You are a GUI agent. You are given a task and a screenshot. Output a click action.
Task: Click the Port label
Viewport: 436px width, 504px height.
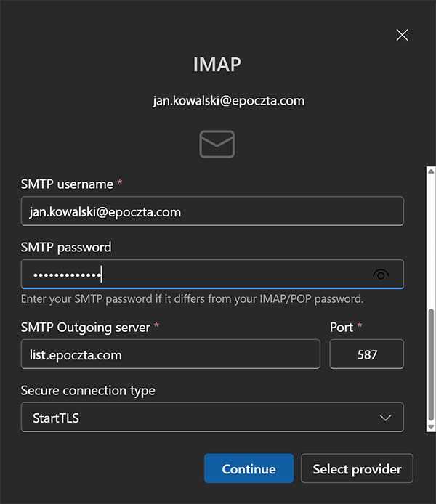click(x=342, y=327)
